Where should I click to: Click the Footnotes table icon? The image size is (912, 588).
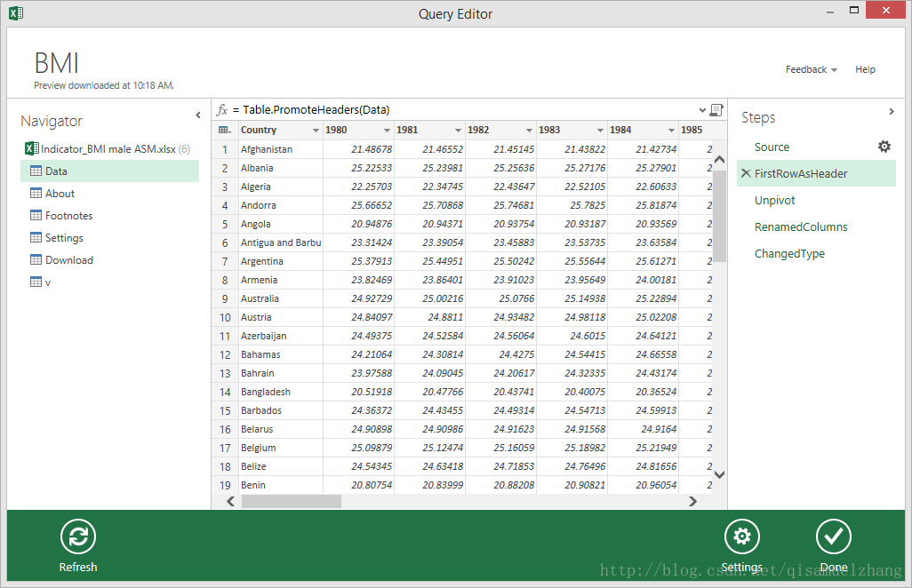point(36,215)
